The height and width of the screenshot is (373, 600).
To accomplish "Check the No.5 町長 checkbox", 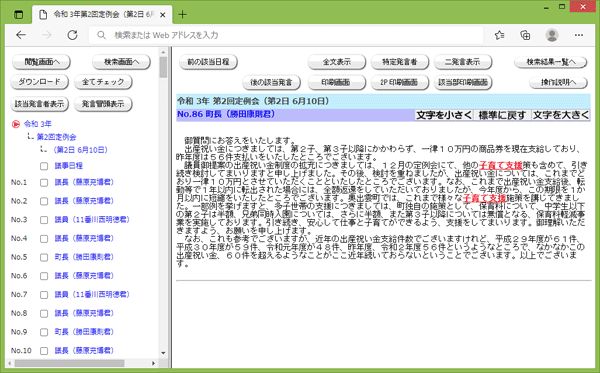I will (x=44, y=257).
